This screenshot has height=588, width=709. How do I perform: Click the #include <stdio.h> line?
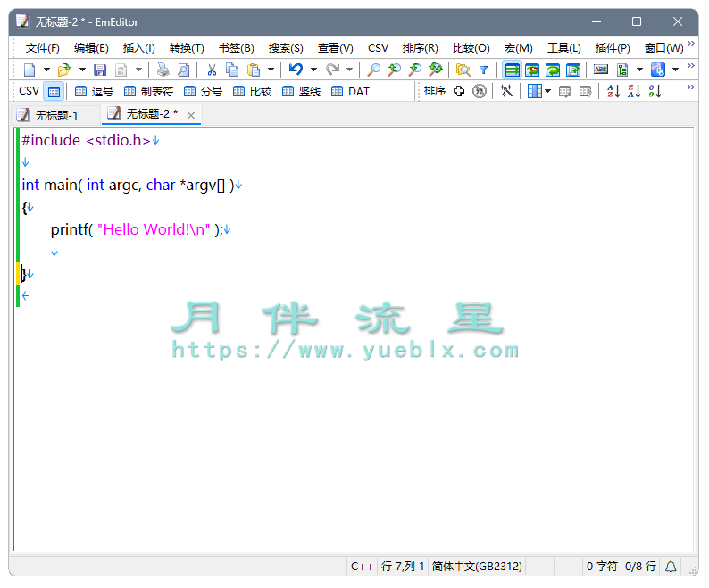click(x=86, y=140)
